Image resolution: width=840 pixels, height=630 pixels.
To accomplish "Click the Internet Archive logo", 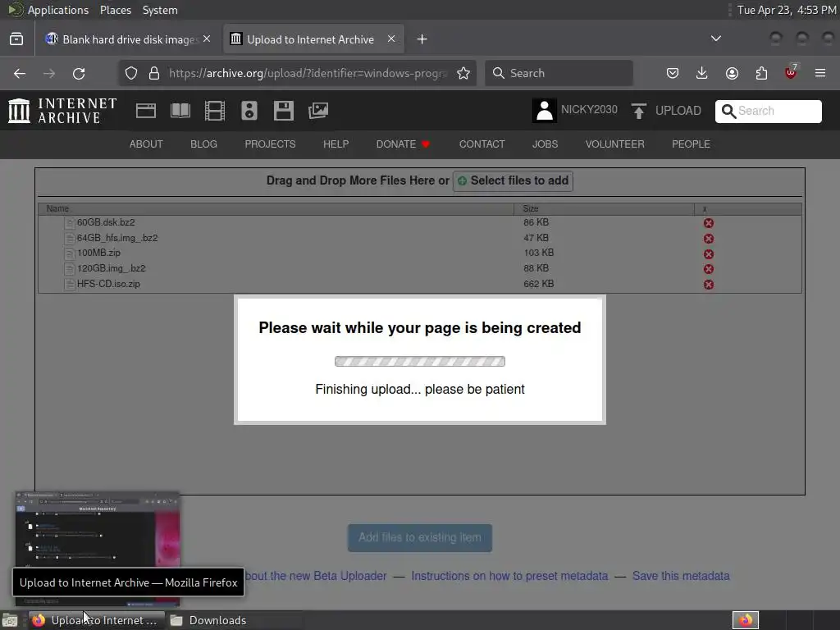I will [62, 111].
